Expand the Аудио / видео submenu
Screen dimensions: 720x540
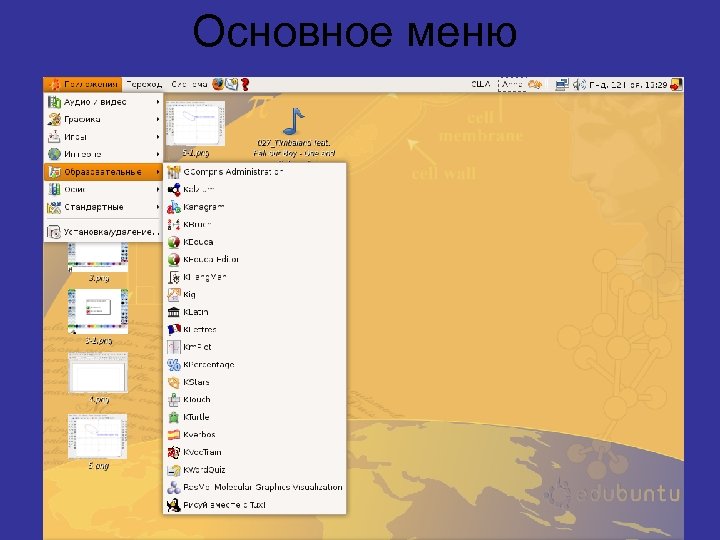click(103, 102)
